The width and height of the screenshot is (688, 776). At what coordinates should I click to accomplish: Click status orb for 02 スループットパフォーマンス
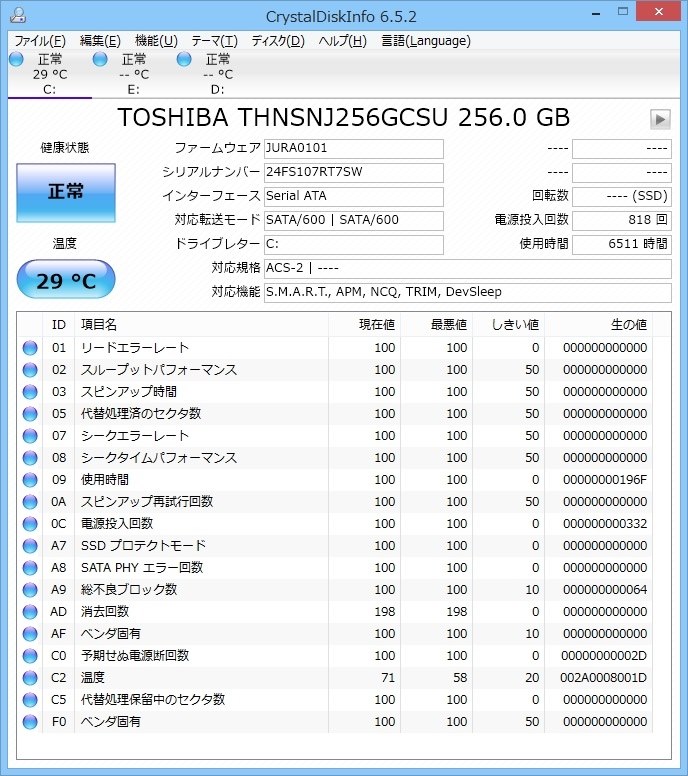30,370
